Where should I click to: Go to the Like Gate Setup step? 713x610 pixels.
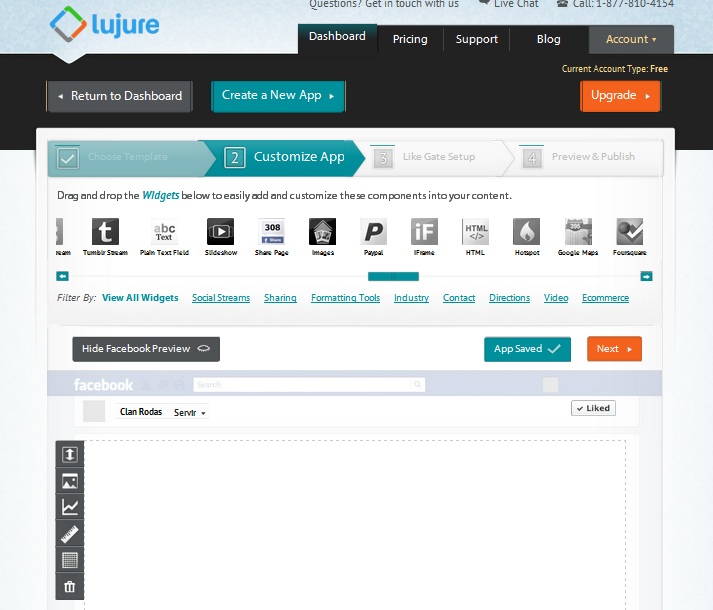point(438,157)
